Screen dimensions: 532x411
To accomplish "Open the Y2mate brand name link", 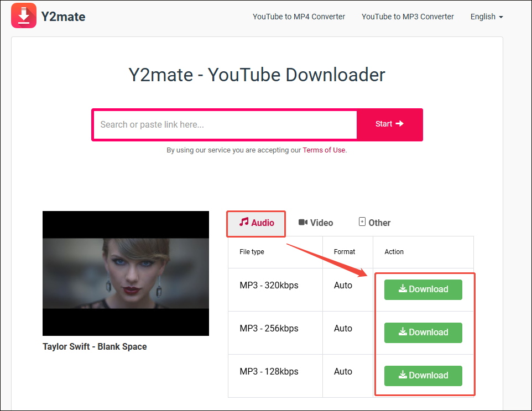I will (x=63, y=17).
